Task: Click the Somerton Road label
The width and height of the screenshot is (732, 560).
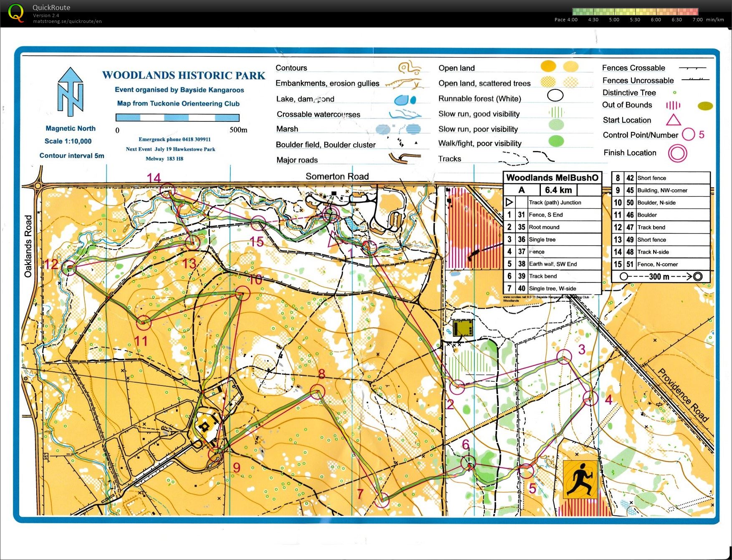Action: click(337, 177)
